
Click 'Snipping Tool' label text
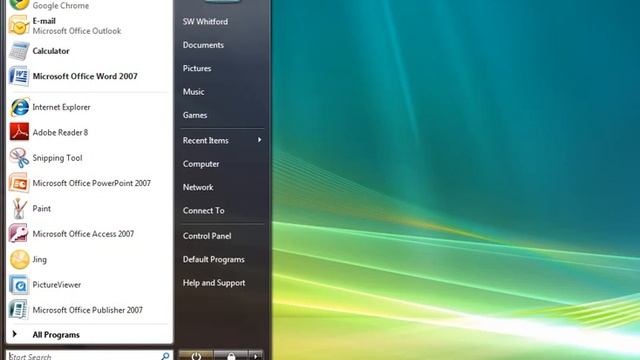57,158
